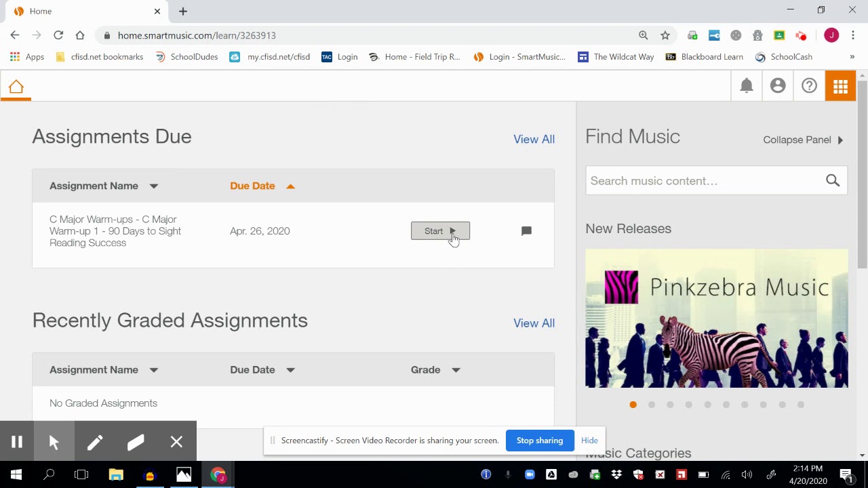Close the Screencastify drawing toolbar
This screenshot has height=488, width=868.
tap(176, 442)
